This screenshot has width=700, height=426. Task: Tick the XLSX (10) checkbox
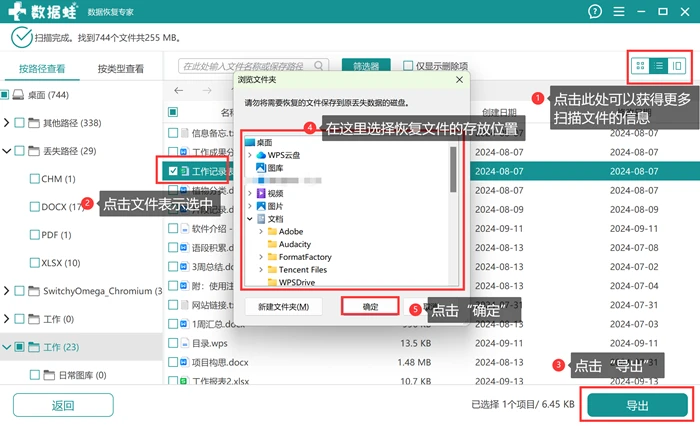[x=34, y=263]
